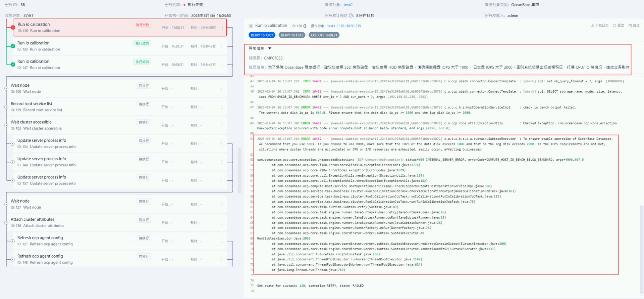
Task: Open more menu for Attach cluster attributes
Action: point(222,223)
